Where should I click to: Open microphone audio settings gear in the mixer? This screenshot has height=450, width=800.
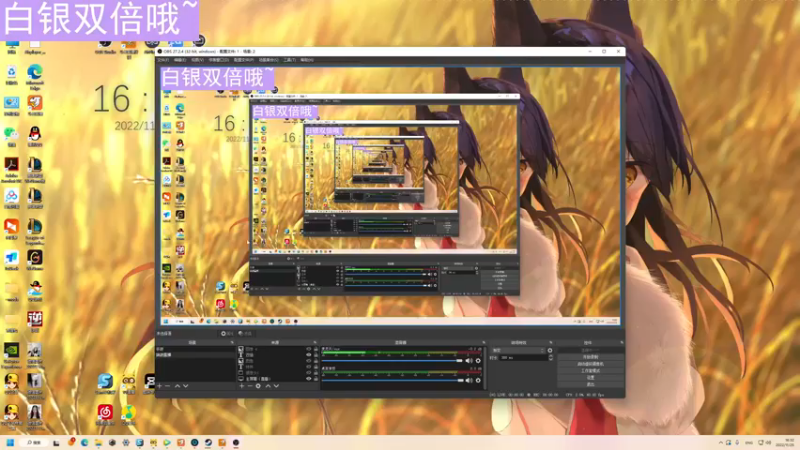[x=478, y=361]
